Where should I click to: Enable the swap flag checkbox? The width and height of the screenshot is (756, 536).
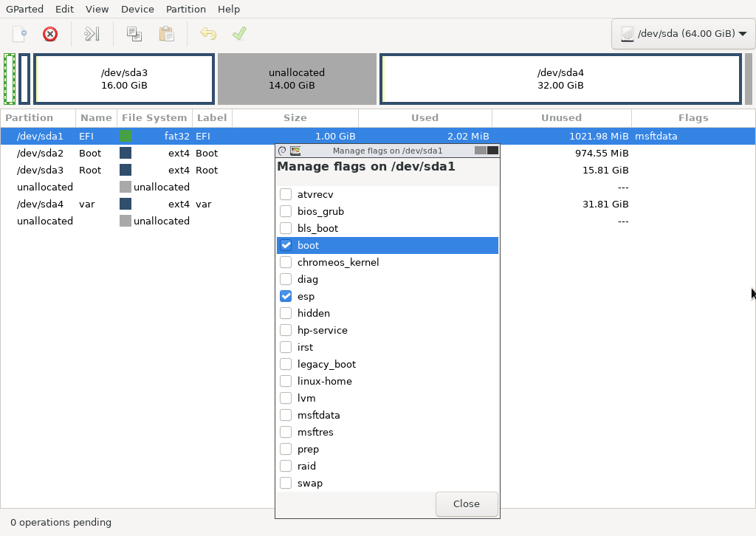pyautogui.click(x=286, y=483)
